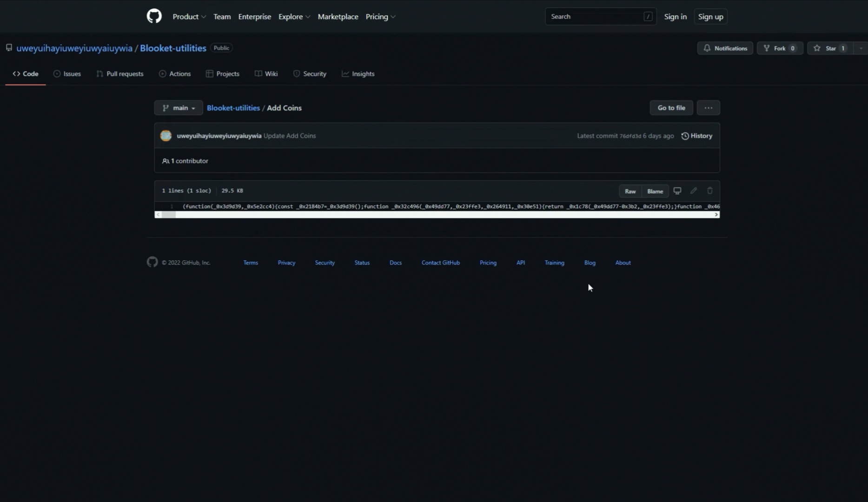The width and height of the screenshot is (868, 502).
Task: Expand the Product menu
Action: tap(189, 17)
